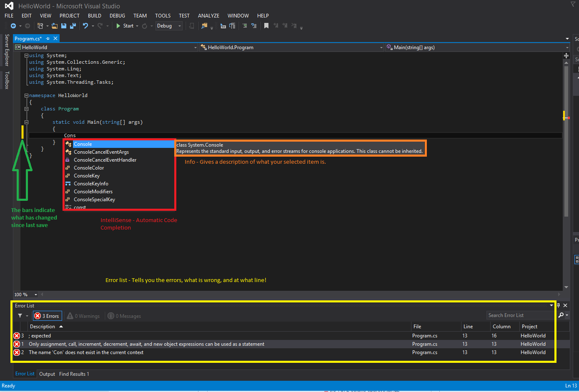Click the Open File folder icon
579x392 pixels.
55,26
